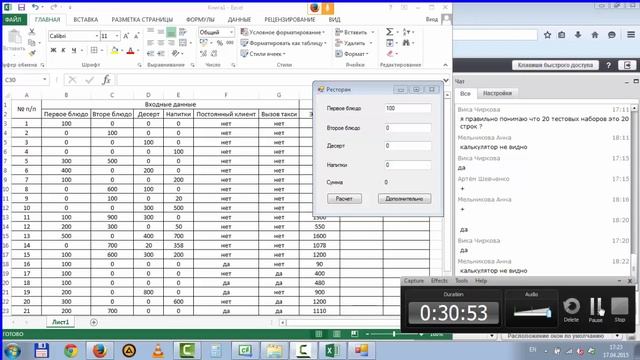Open the Удалить cells button in the ribbon
The width and height of the screenshot is (640, 360).
click(354, 43)
